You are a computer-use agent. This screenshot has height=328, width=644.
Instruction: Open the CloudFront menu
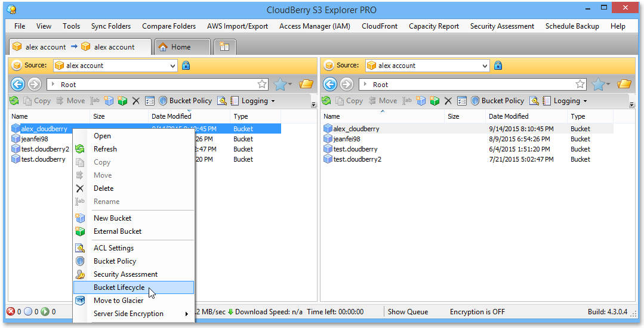click(x=380, y=26)
